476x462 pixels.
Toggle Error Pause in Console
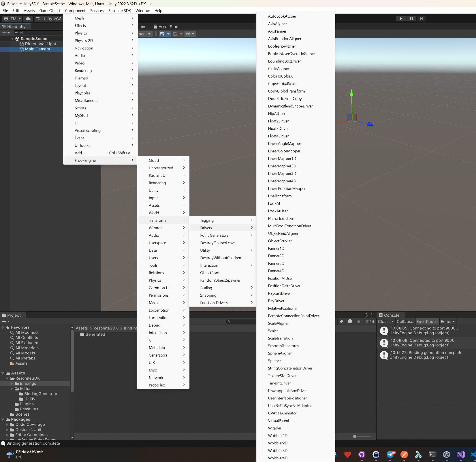click(427, 321)
